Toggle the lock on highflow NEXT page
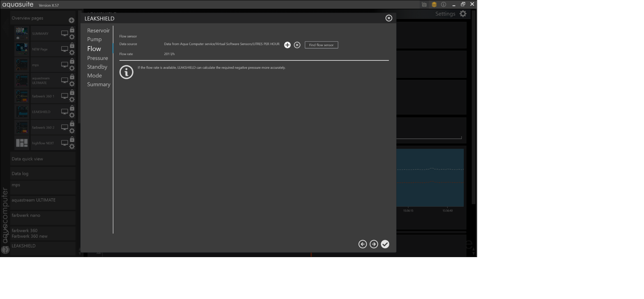 pos(72,139)
